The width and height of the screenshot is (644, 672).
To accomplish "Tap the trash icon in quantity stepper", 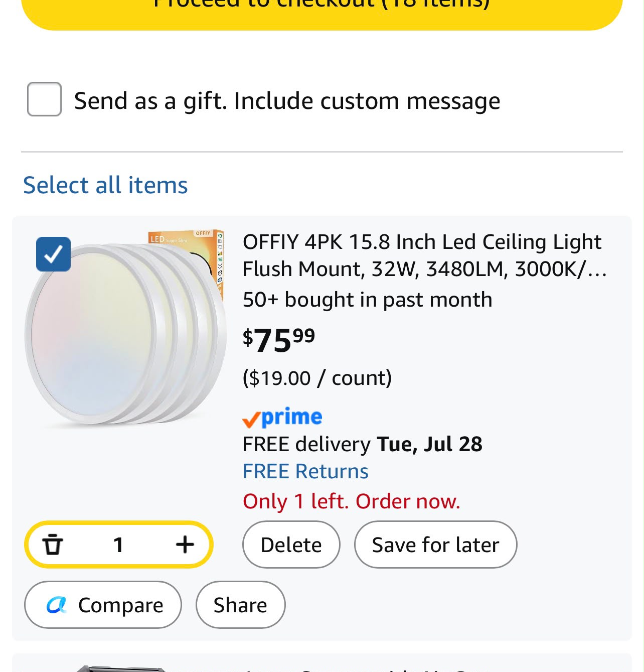I will coord(53,545).
